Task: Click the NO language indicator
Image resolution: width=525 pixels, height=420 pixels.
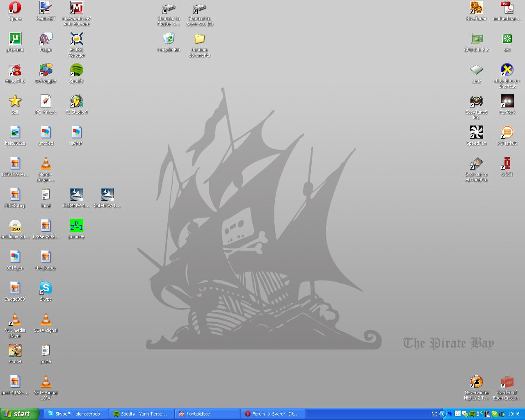Action: (434, 414)
